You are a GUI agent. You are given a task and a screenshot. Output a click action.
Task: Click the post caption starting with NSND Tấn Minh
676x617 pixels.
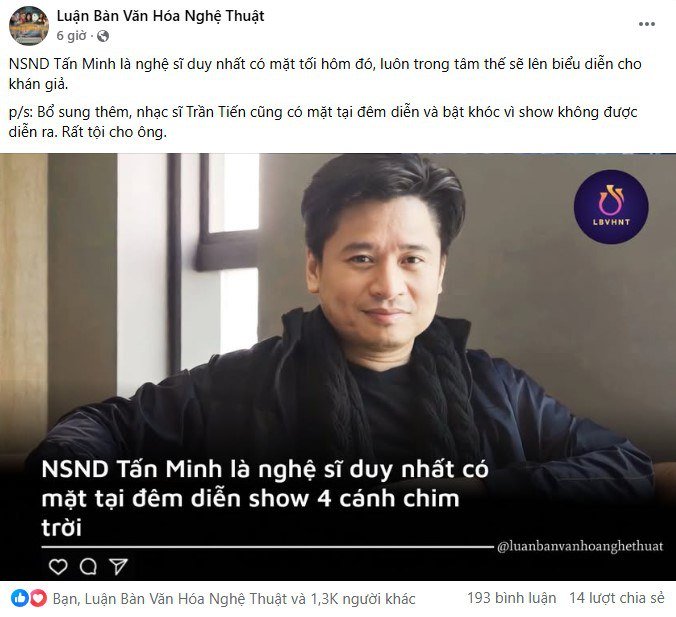325,74
